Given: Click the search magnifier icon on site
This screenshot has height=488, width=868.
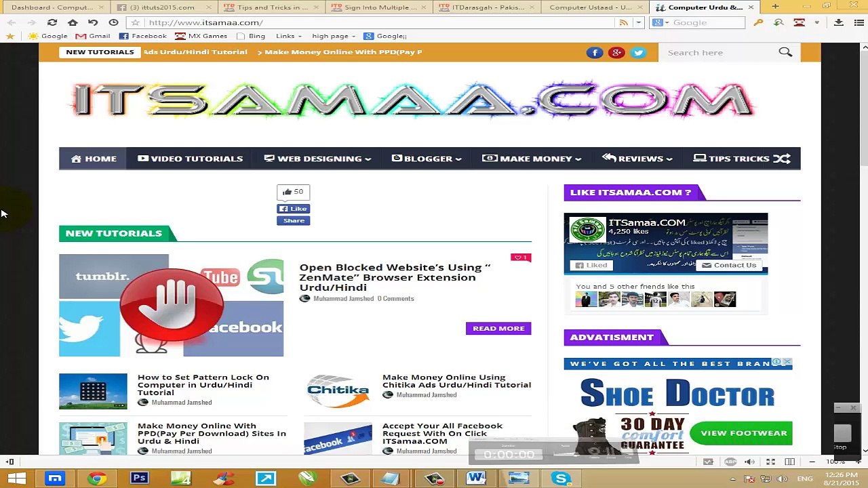Looking at the screenshot, I should tap(785, 52).
